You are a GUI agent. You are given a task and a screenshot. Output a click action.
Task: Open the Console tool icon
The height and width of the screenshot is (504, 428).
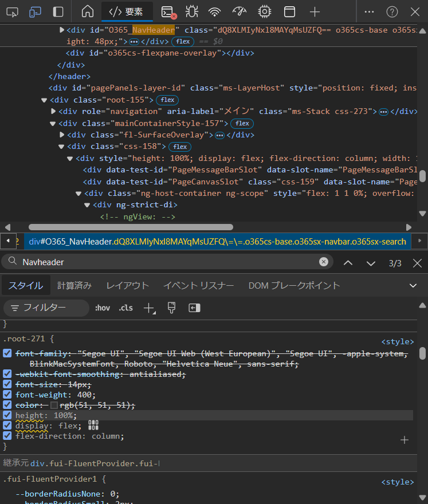[x=168, y=11]
